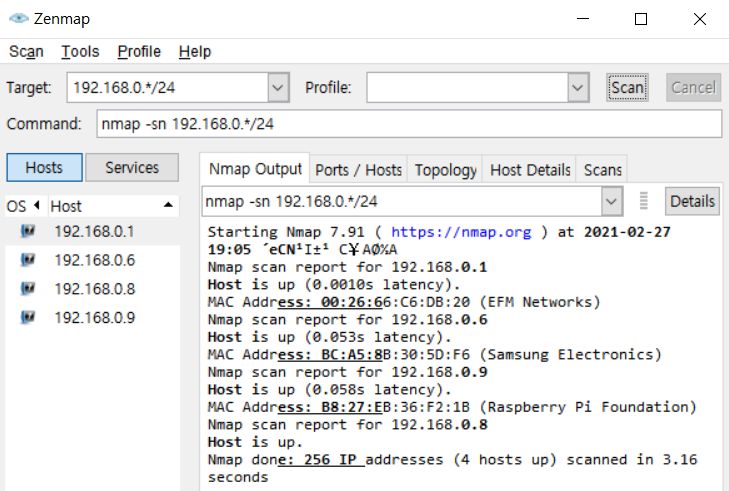Switch to the Nmap Output tab
Viewport: 729px width, 491px height.
[255, 169]
